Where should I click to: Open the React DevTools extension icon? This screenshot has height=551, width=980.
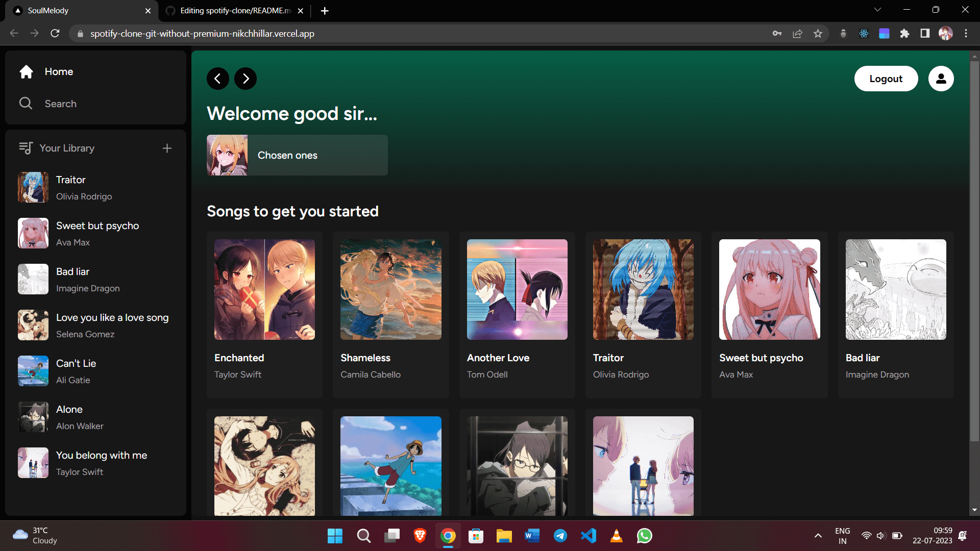(864, 34)
